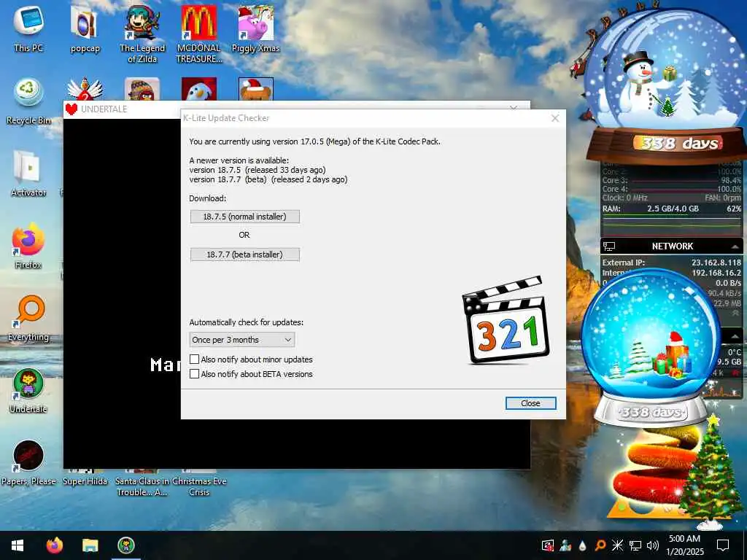The width and height of the screenshot is (747, 560).
Task: Select the Piggly Xmas desktop icon
Action: click(x=256, y=28)
